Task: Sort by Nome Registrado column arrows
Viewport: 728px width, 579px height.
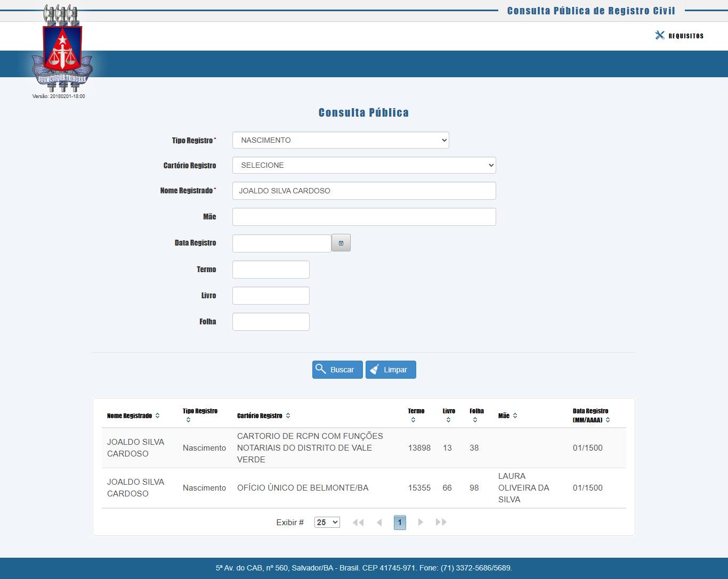Action: [157, 415]
